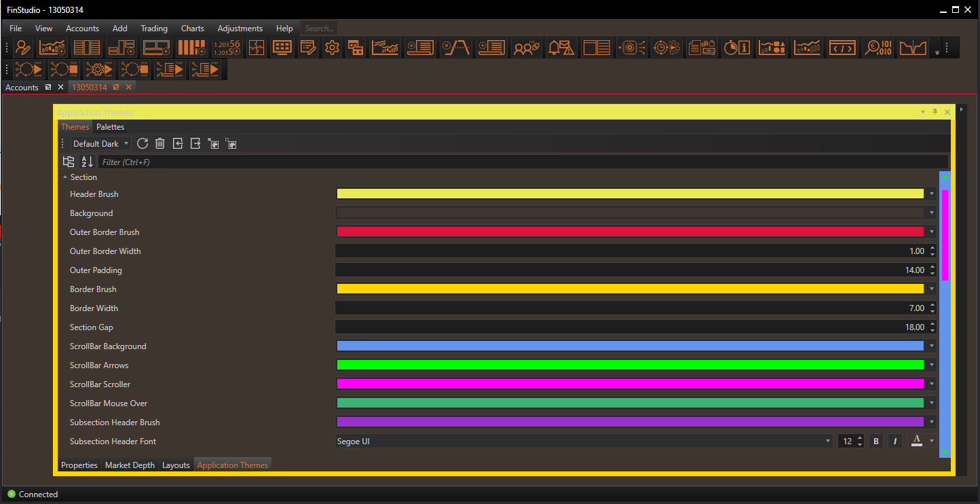Open the alerts bell and envelope icon
980x504 pixels.
coord(561,48)
